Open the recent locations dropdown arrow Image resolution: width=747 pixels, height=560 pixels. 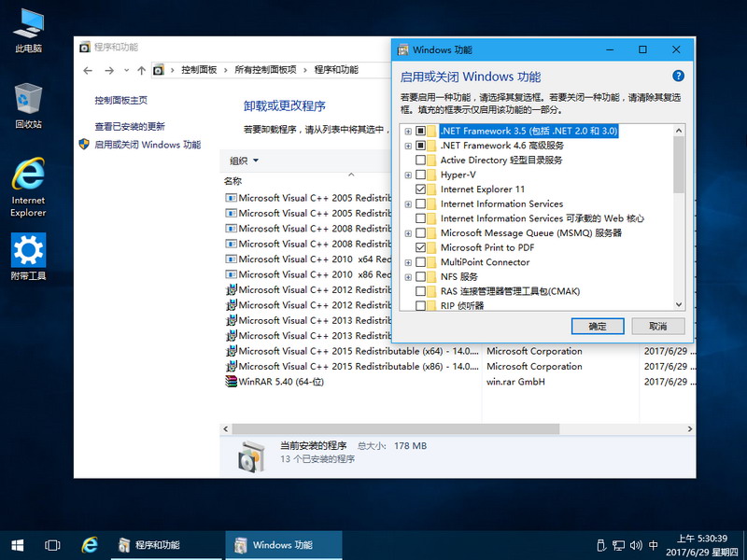[x=126, y=71]
